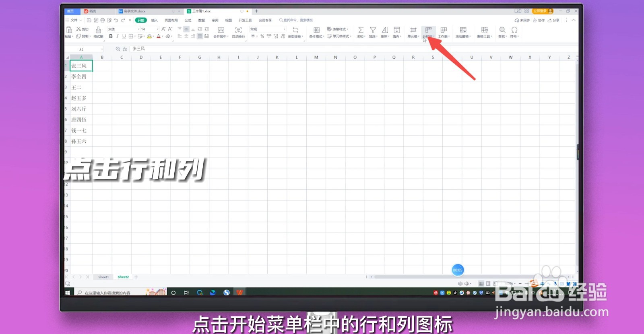Viewport: 644px width, 334px height.
Task: Click the formula bar input field
Action: tap(354, 49)
